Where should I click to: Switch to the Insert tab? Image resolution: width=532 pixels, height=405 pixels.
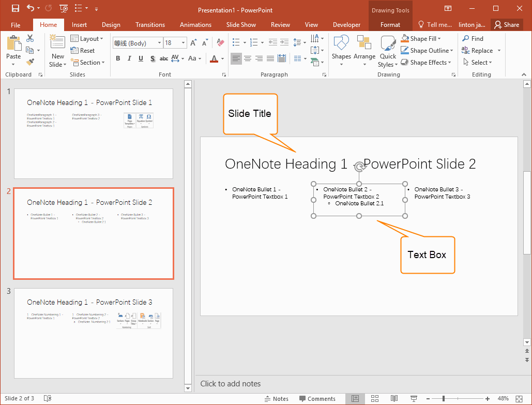80,25
